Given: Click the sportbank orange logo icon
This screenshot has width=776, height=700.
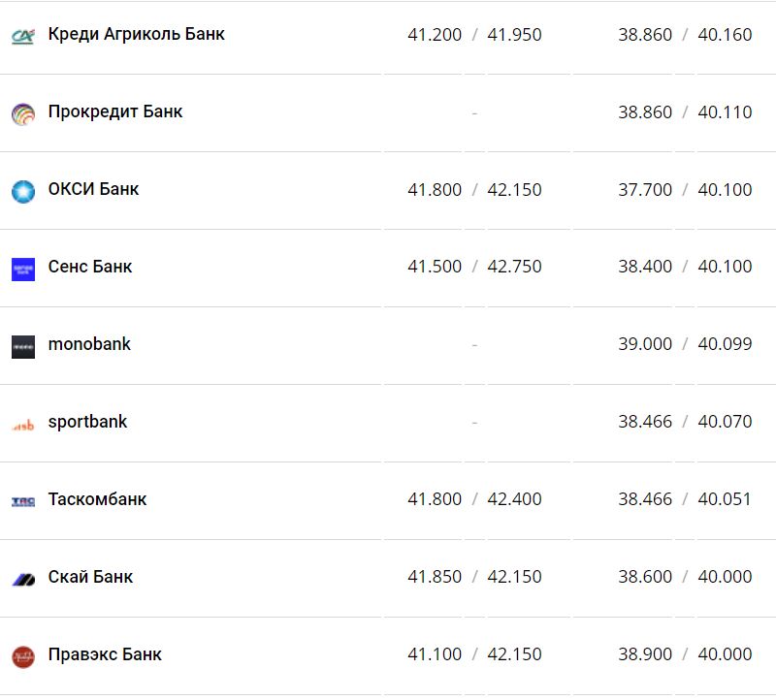Looking at the screenshot, I should [x=23, y=425].
